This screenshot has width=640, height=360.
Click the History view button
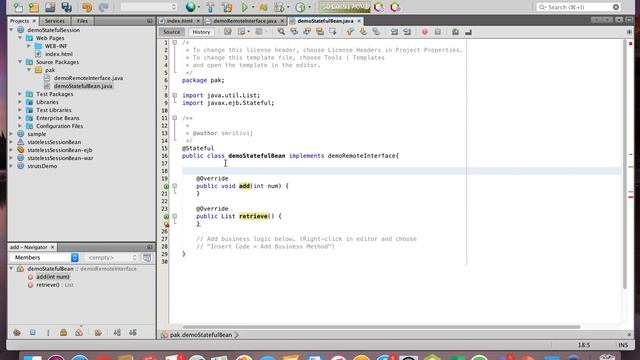pos(201,32)
